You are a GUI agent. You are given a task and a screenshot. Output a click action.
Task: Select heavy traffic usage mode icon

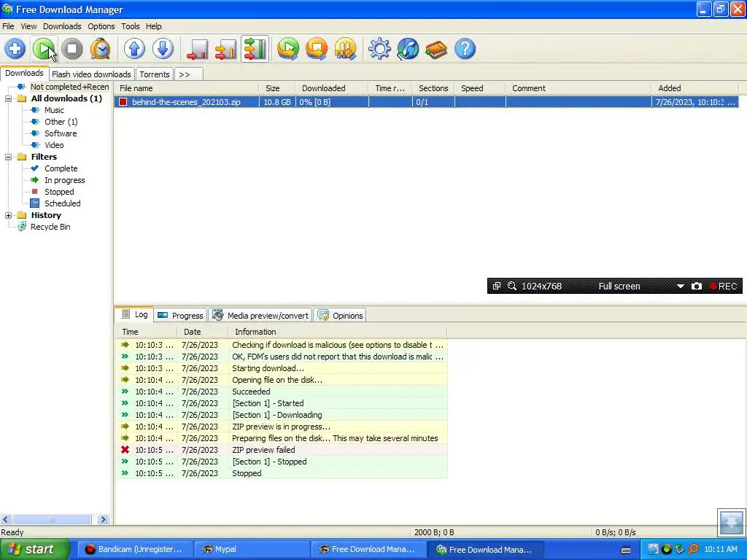(x=255, y=49)
